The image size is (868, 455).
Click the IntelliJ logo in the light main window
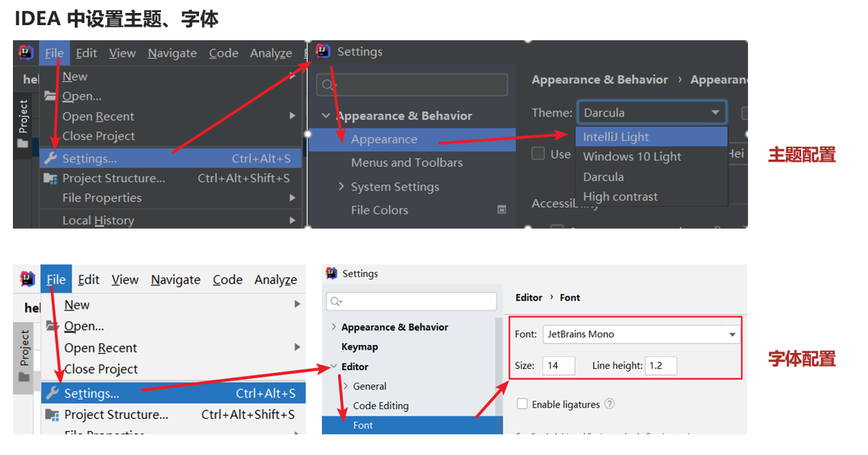point(27,280)
